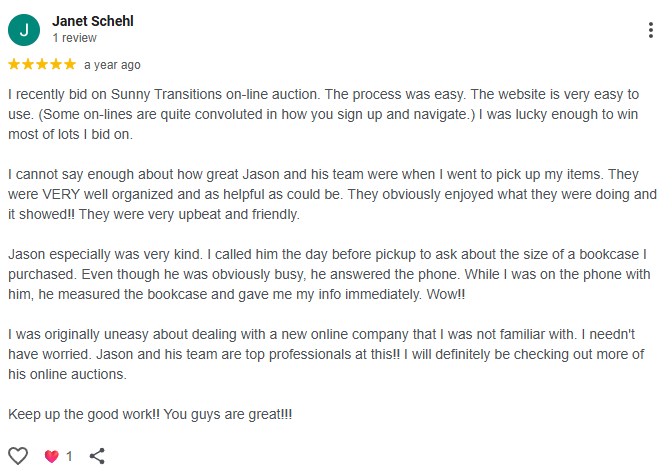669x475 pixels.
Task: Open the three-dot more options menu
Action: coord(650,30)
